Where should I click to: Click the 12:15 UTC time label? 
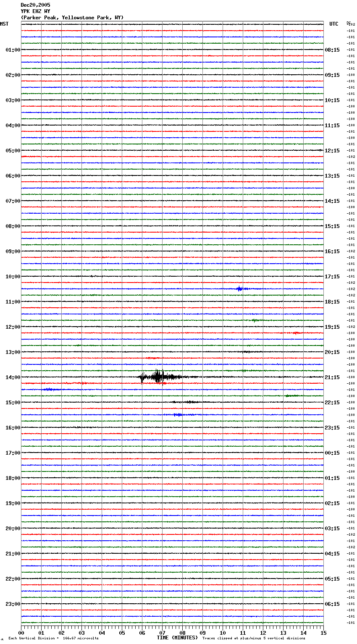tap(332, 151)
